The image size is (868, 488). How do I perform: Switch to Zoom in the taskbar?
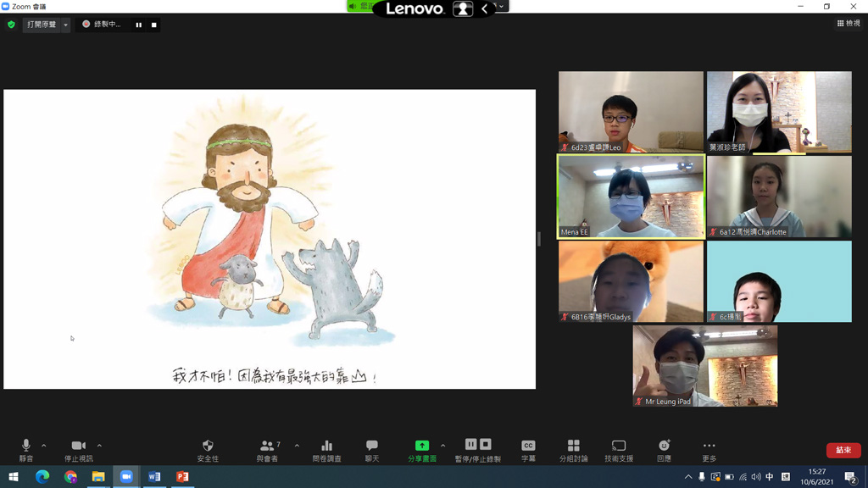126,476
